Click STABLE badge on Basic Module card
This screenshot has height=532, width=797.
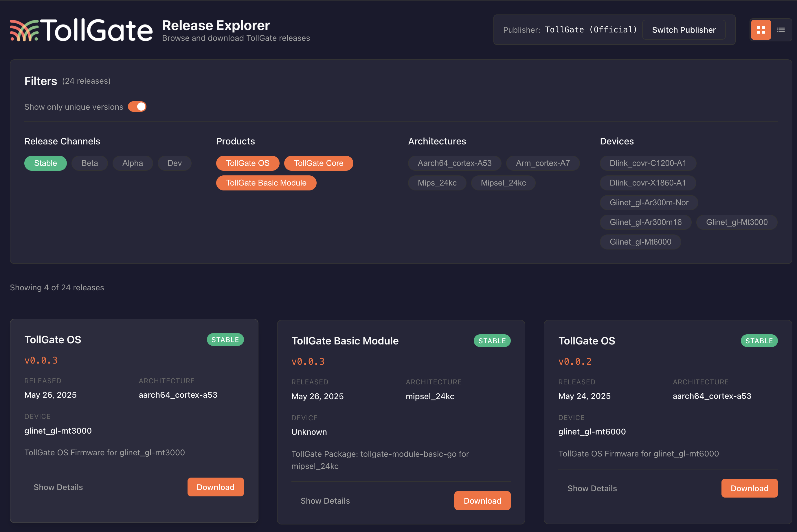tap(492, 341)
